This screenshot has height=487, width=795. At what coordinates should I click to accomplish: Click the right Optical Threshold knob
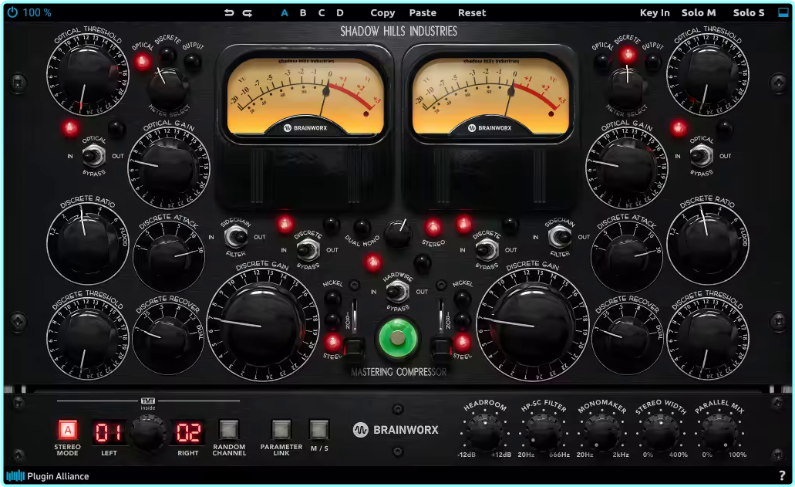pyautogui.click(x=708, y=75)
